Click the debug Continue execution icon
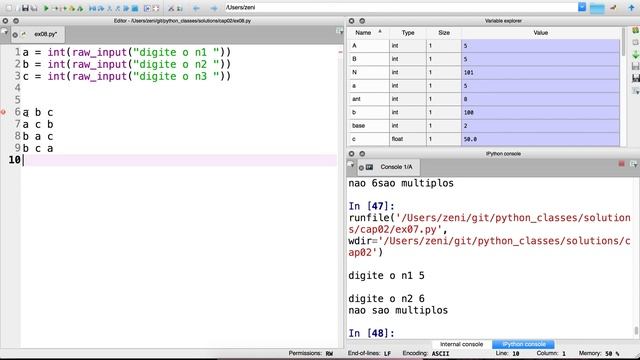 tap(126, 8)
